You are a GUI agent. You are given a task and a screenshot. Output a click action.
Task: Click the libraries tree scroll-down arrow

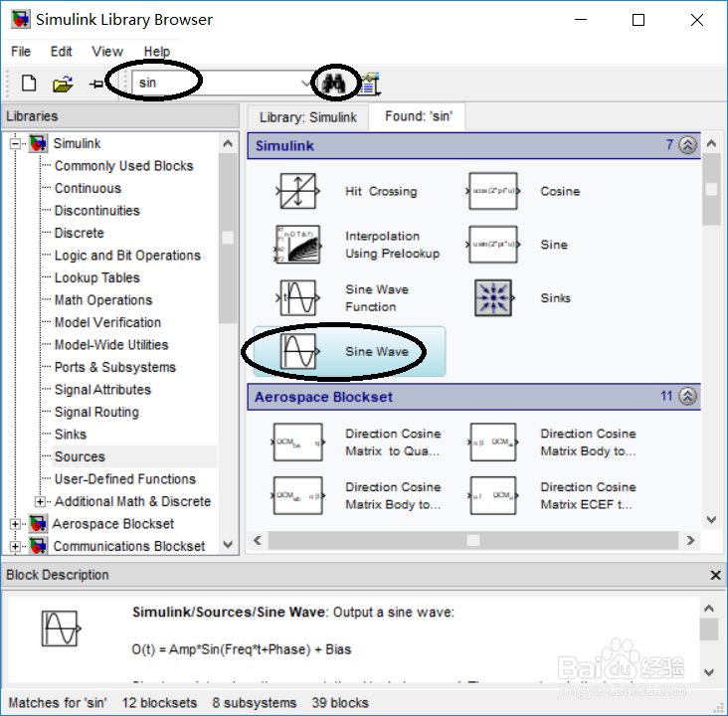coord(228,544)
